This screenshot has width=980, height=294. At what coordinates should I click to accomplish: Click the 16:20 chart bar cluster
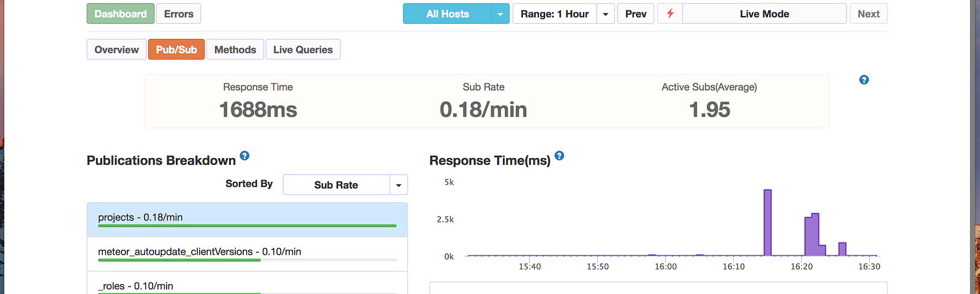point(815,235)
